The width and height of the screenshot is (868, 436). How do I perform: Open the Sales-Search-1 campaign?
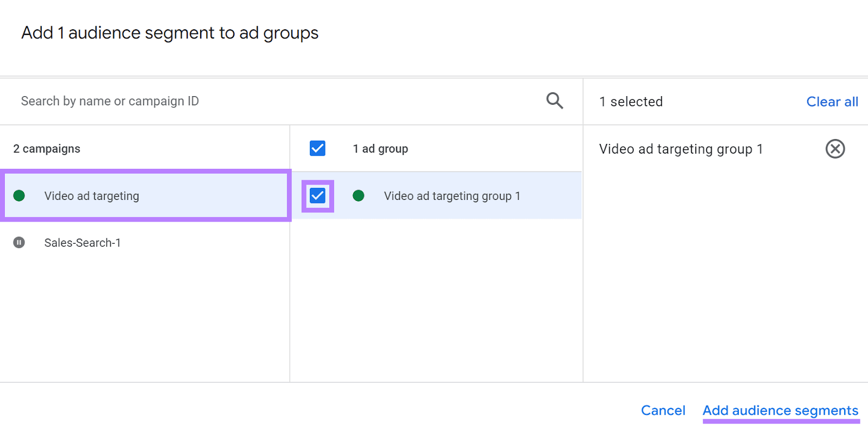coord(82,243)
